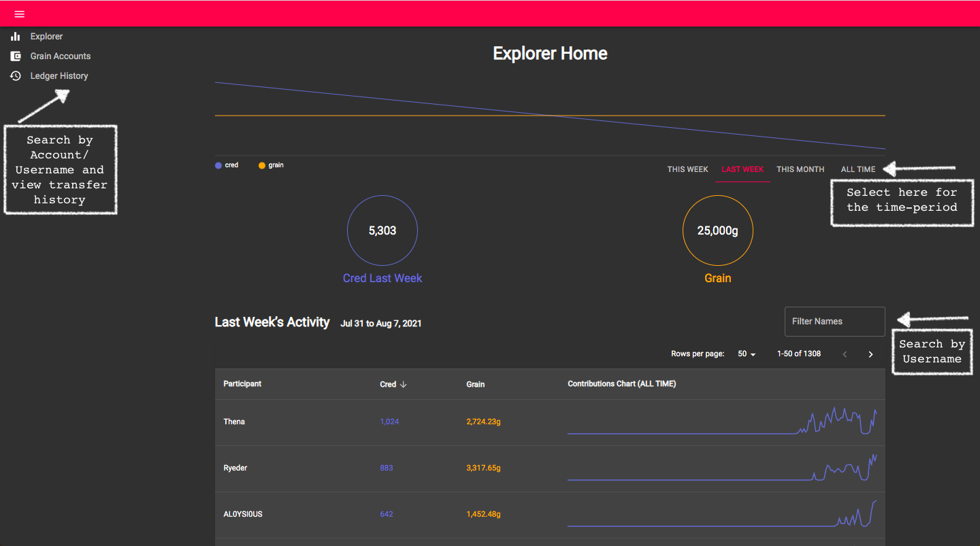Open Ledger History

point(59,76)
